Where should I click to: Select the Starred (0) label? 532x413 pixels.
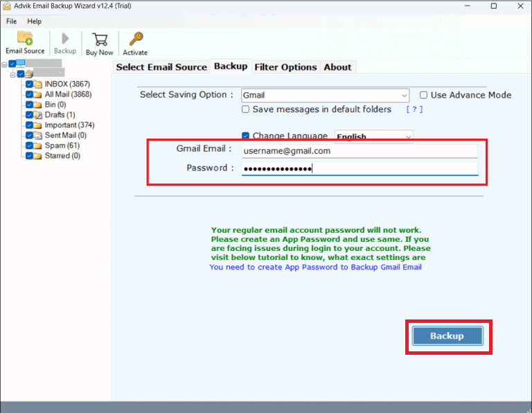[62, 156]
